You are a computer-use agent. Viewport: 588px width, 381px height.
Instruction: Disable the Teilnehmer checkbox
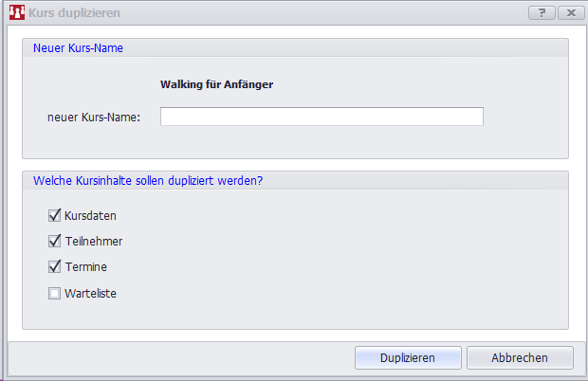(x=54, y=242)
